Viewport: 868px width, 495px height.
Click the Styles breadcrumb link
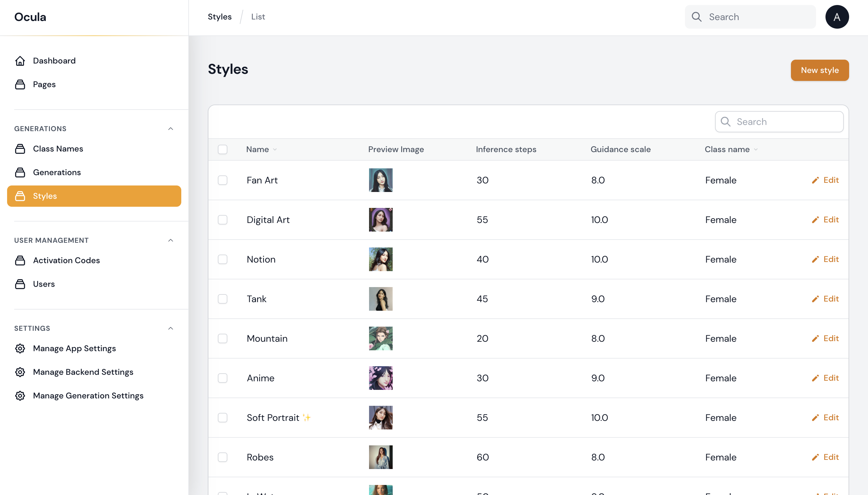pyautogui.click(x=220, y=17)
